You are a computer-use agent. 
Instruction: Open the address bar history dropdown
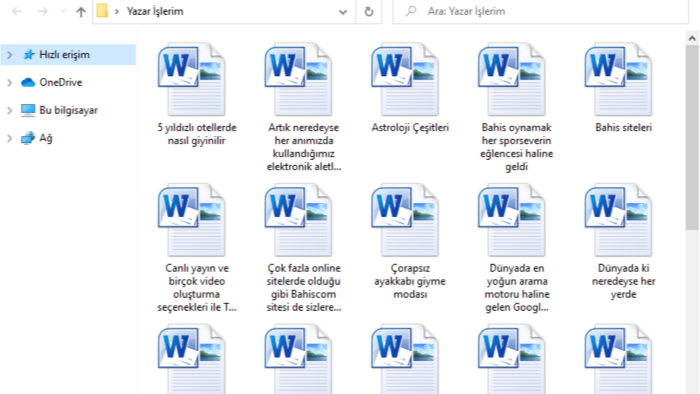coord(343,12)
